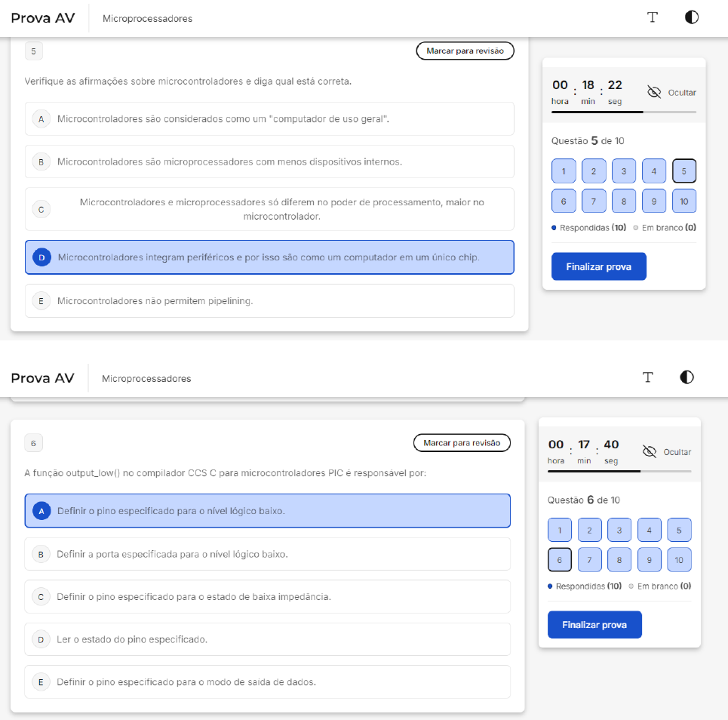Screen dimensions: 728x720
Task: Select option C about "estado de baixa impedância"
Action: 267,596
